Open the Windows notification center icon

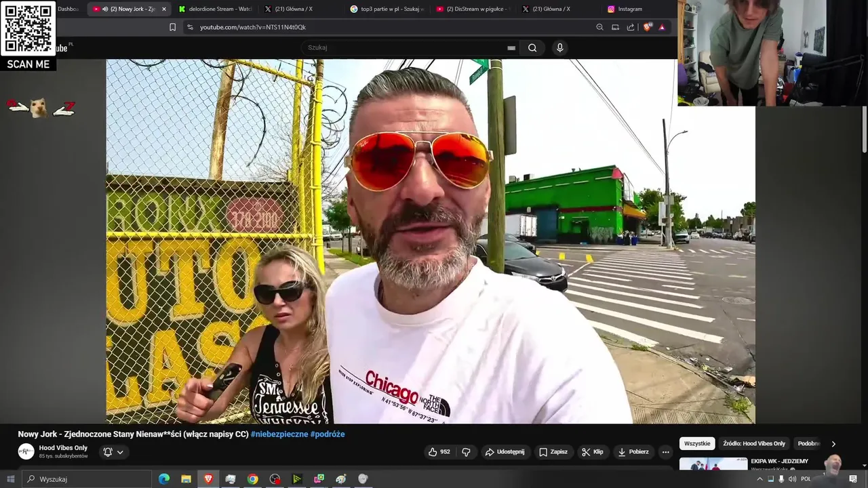(853, 479)
